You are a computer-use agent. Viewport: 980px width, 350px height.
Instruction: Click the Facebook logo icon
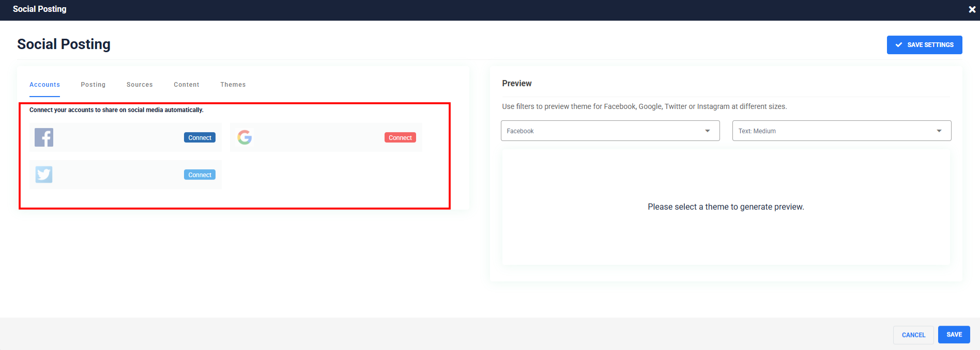(44, 137)
